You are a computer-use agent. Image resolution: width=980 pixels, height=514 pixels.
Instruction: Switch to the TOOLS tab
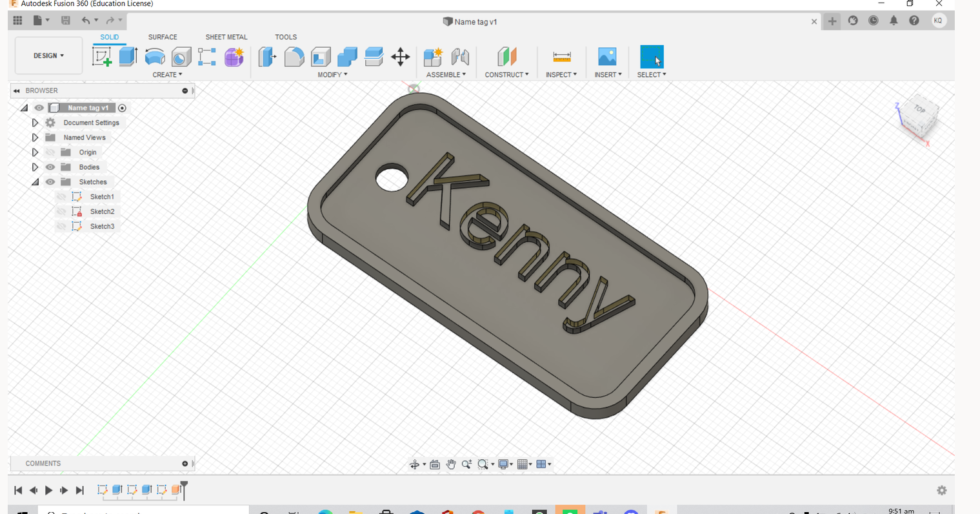click(x=286, y=37)
